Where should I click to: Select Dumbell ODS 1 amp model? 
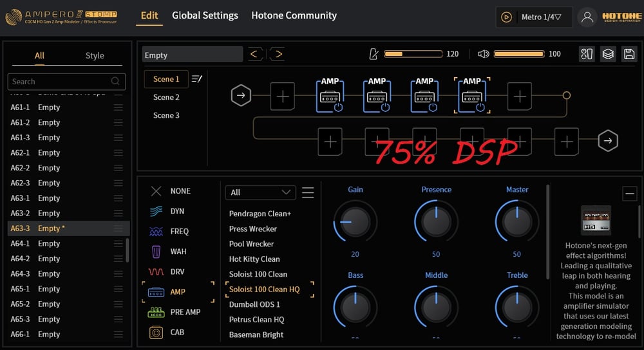[254, 304]
